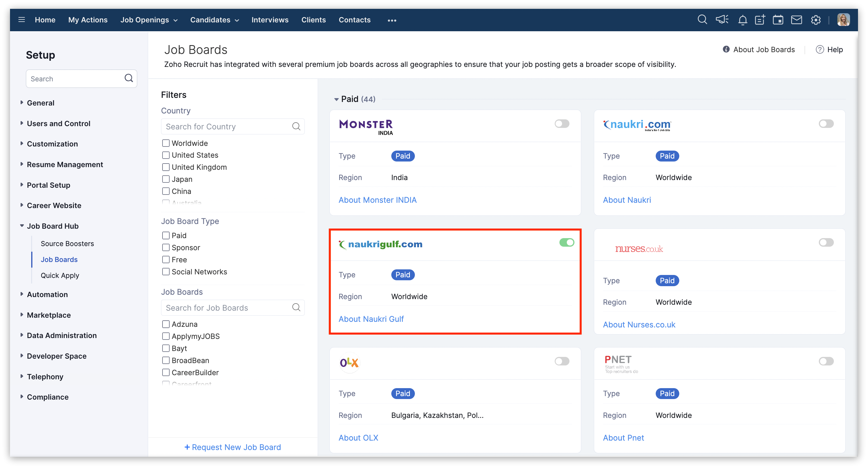Screen dimensions: 868x468
Task: Disable the naukrigulf.com toggle
Action: (x=566, y=243)
